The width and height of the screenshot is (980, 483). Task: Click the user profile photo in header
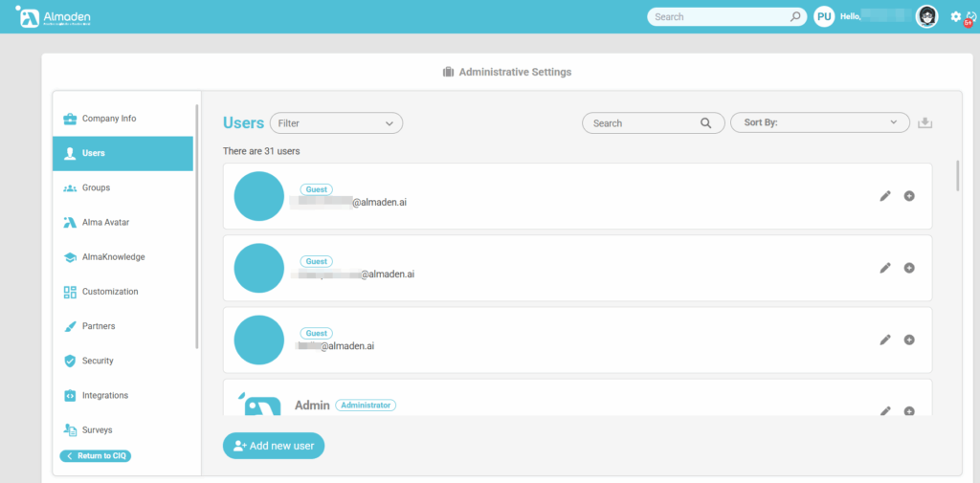pos(926,16)
